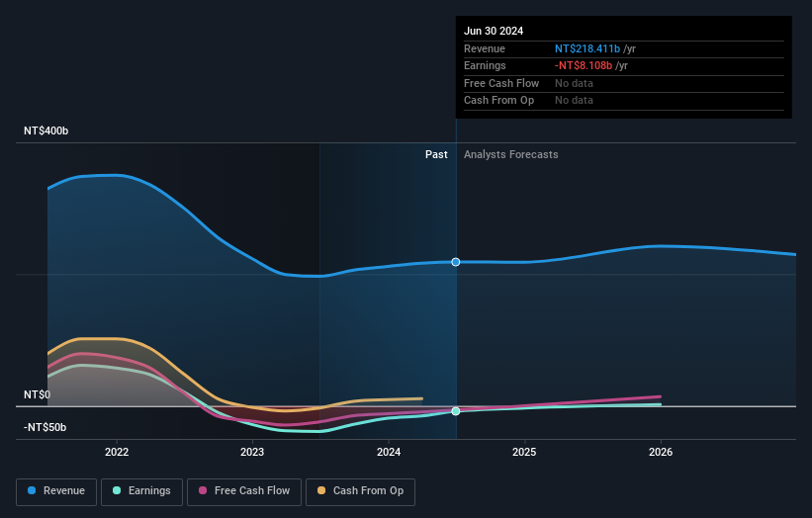Click the NT$218.411b revenue value in the tooltip

(x=587, y=48)
